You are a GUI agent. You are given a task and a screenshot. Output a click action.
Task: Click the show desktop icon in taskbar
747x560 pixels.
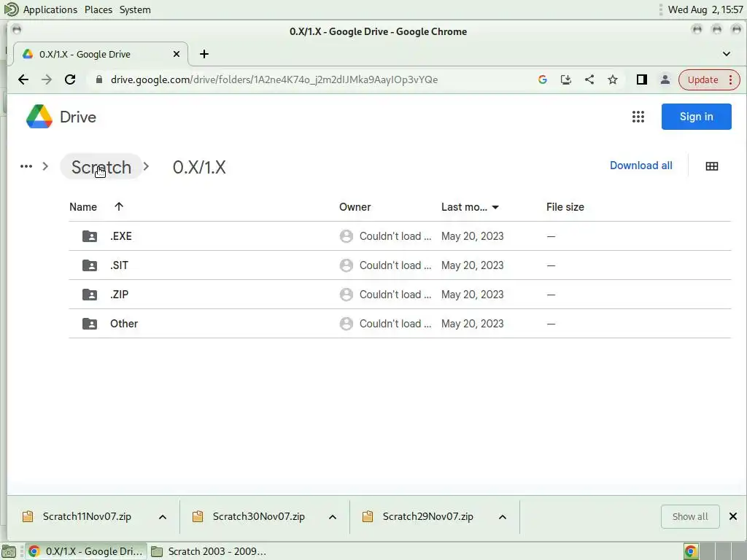9,551
